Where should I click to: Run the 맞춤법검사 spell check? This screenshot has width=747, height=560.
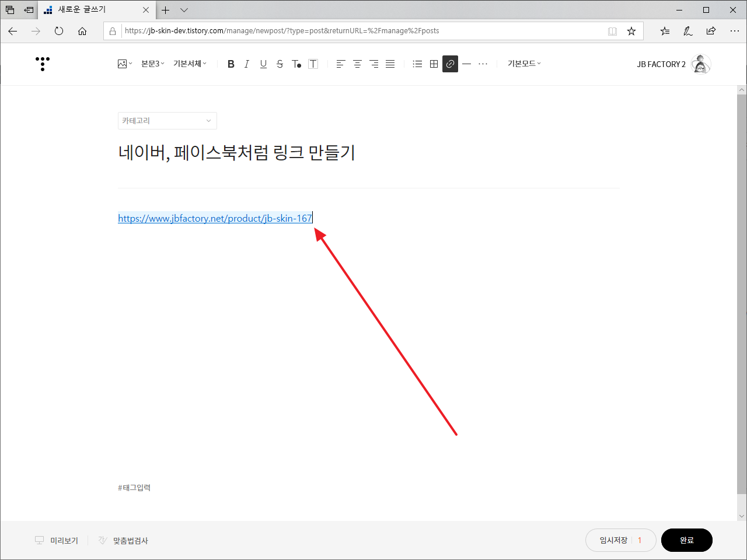click(123, 541)
